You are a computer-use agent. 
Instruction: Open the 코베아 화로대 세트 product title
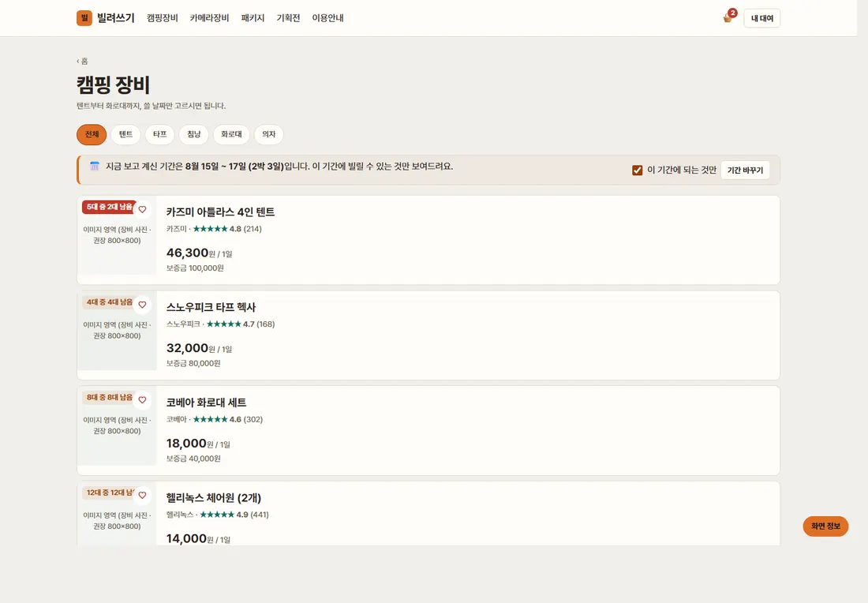point(207,403)
